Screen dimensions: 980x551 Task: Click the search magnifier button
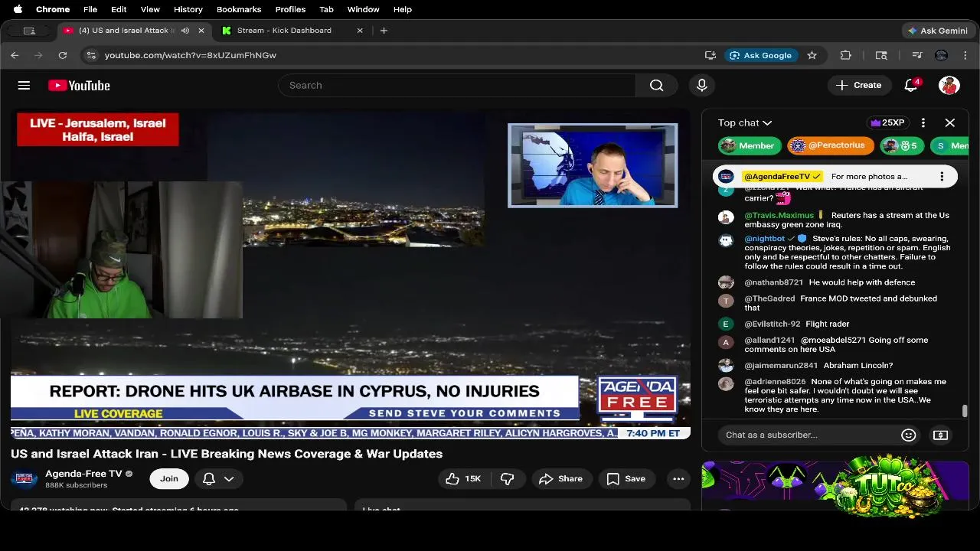click(656, 86)
